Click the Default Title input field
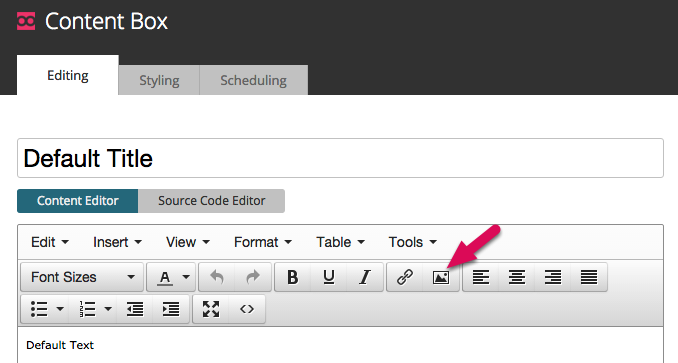This screenshot has height=363, width=678. (x=340, y=158)
